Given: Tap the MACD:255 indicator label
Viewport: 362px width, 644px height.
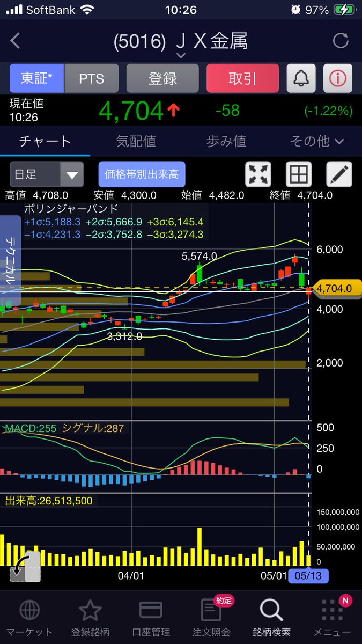Looking at the screenshot, I should point(30,428).
